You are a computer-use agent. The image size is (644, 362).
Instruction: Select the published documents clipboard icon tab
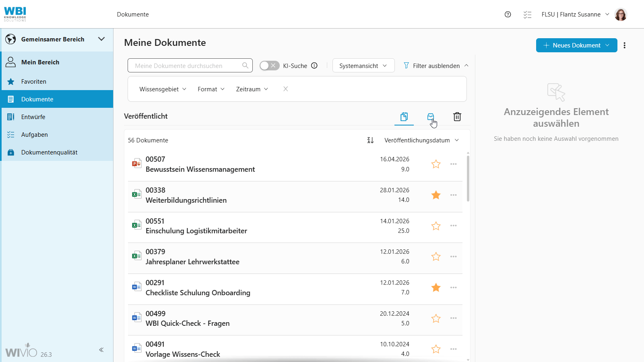[404, 117]
